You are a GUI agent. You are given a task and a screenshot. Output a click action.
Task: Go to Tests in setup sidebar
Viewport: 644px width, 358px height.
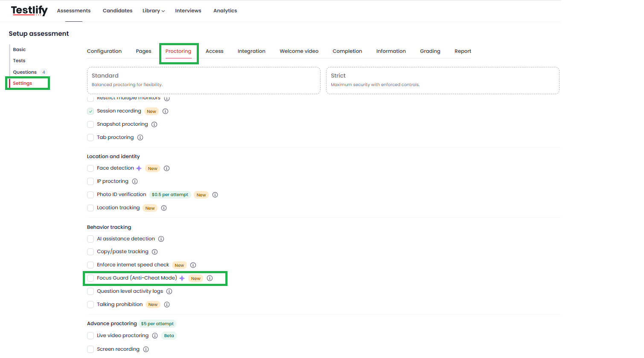[x=19, y=61]
